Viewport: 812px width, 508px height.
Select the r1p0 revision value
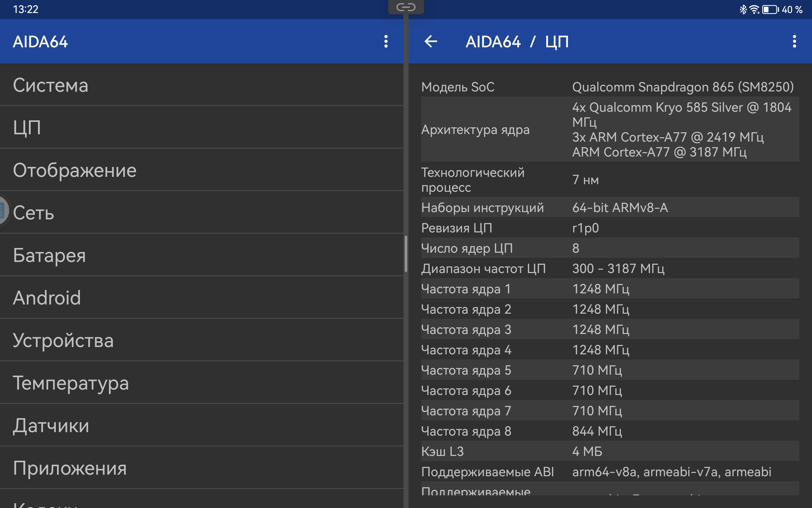click(586, 228)
